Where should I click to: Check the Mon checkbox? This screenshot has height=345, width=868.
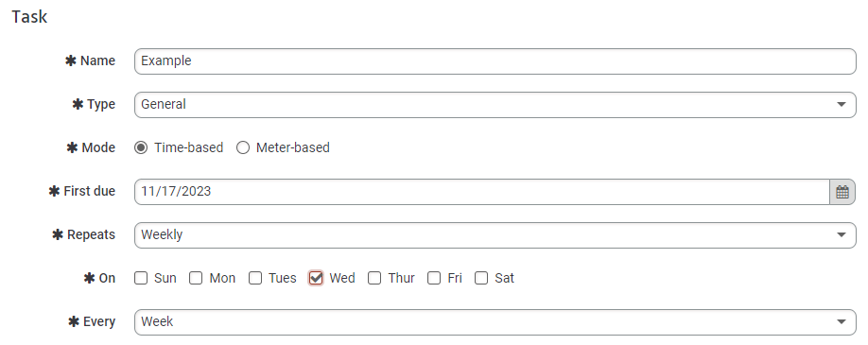196,278
